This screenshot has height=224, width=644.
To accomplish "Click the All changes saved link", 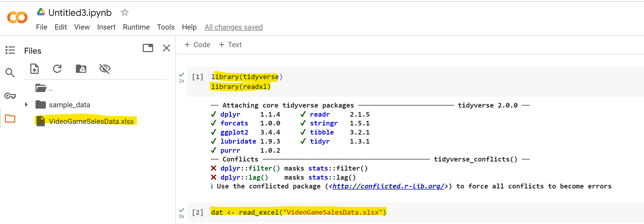I will click(x=234, y=27).
